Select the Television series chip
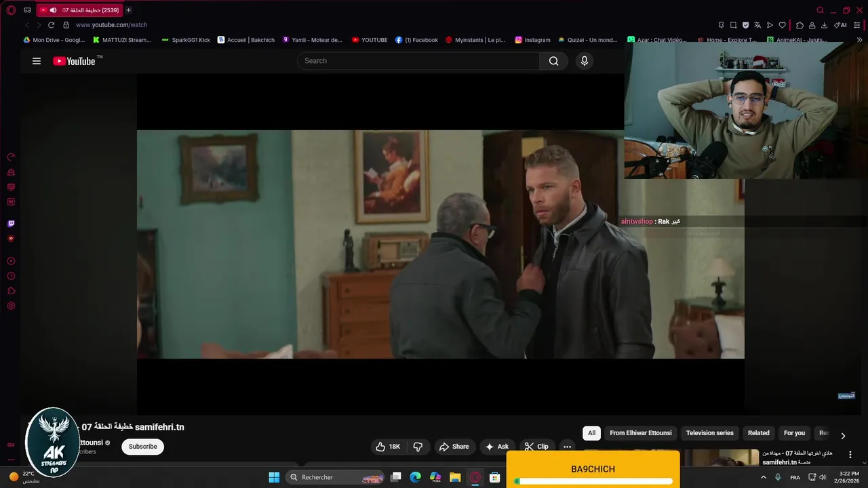Screen dimensions: 868x488 pos(710,433)
